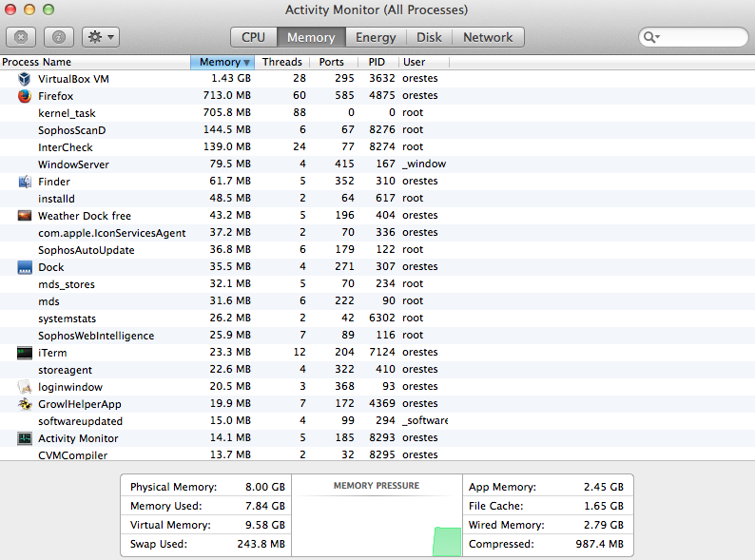The height and width of the screenshot is (560, 755).
Task: Click the GrowlHelperApp icon
Action: pos(25,404)
